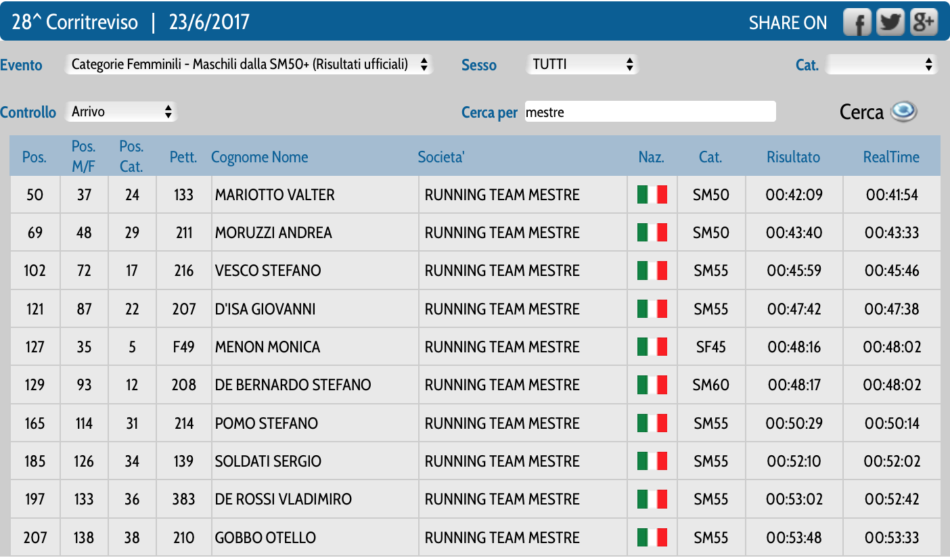Expand the Cat. filter dropdown
The height and width of the screenshot is (560, 950).
point(882,65)
